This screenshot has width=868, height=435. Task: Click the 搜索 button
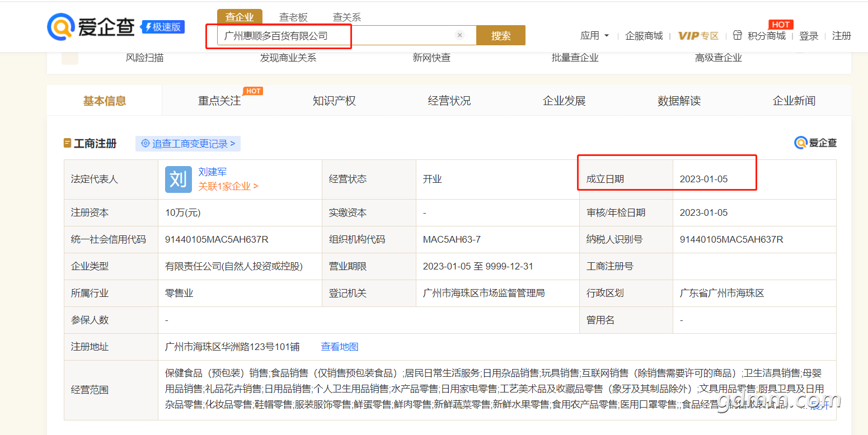coord(501,35)
